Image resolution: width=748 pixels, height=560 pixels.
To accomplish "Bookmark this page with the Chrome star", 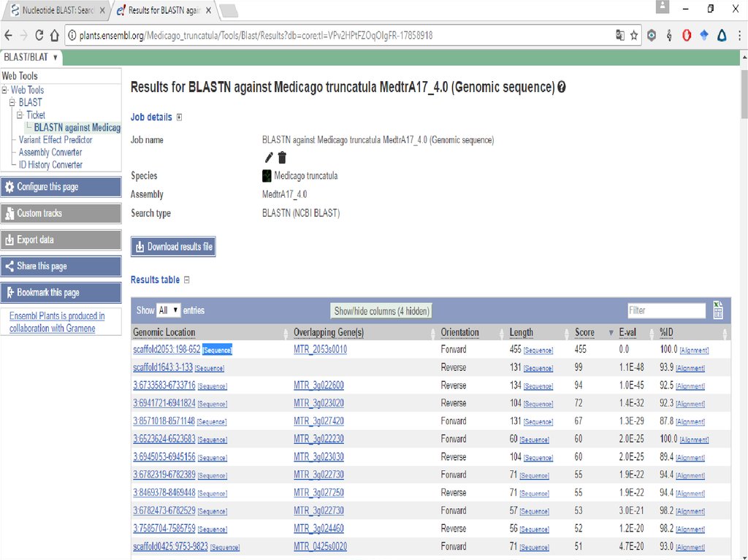I will pos(634,35).
